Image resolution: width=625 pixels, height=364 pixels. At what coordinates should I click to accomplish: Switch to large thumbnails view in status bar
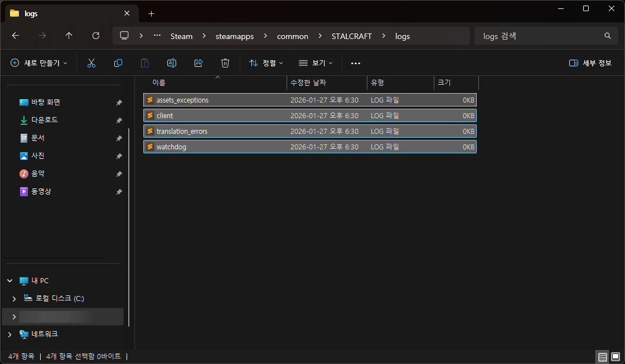pyautogui.click(x=616, y=356)
